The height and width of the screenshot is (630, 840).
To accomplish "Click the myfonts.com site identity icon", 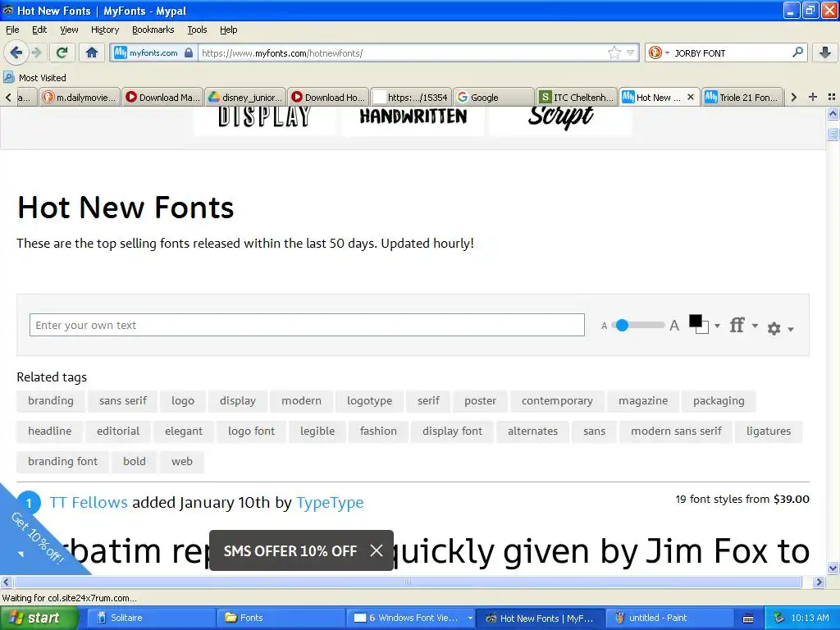I will (146, 52).
